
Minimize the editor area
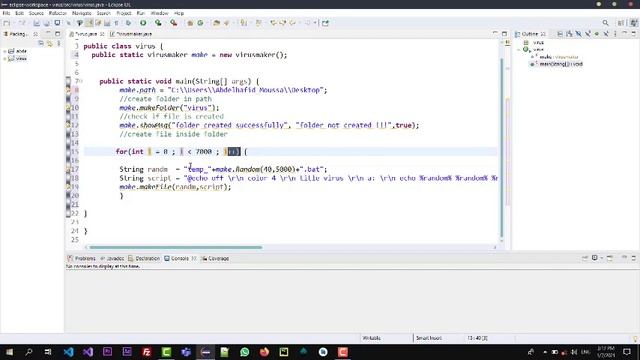click(x=495, y=33)
